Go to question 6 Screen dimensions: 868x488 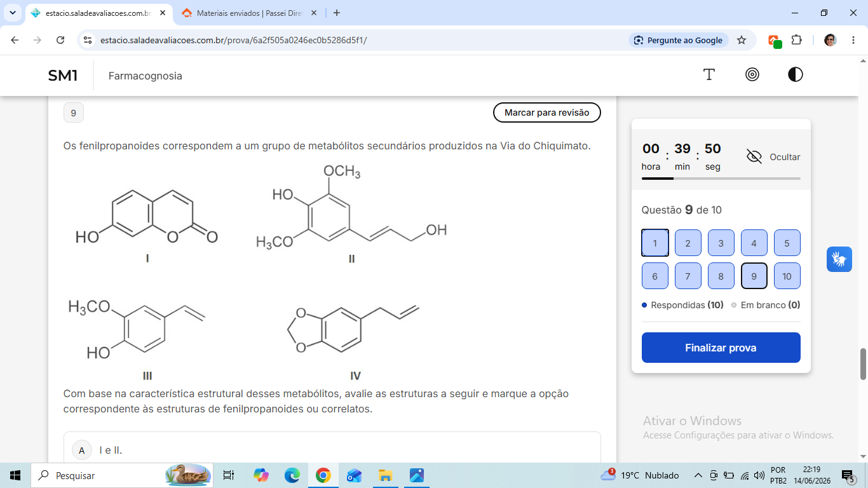[655, 276]
